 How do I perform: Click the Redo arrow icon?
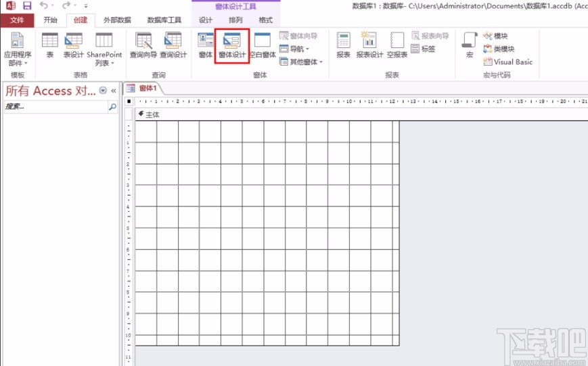[66, 5]
